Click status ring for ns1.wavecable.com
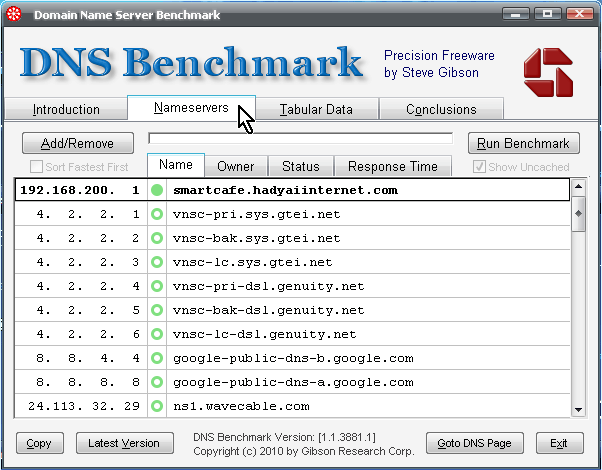The image size is (602, 470). pos(157,406)
